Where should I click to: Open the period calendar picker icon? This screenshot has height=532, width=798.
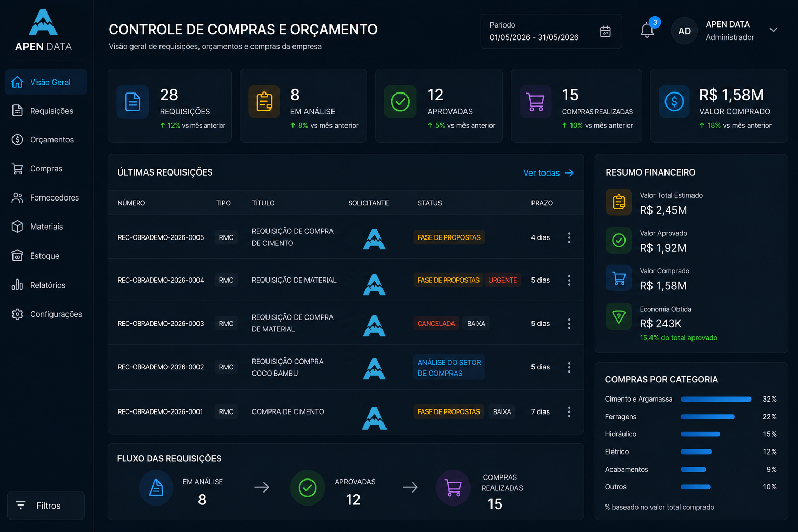tap(605, 31)
